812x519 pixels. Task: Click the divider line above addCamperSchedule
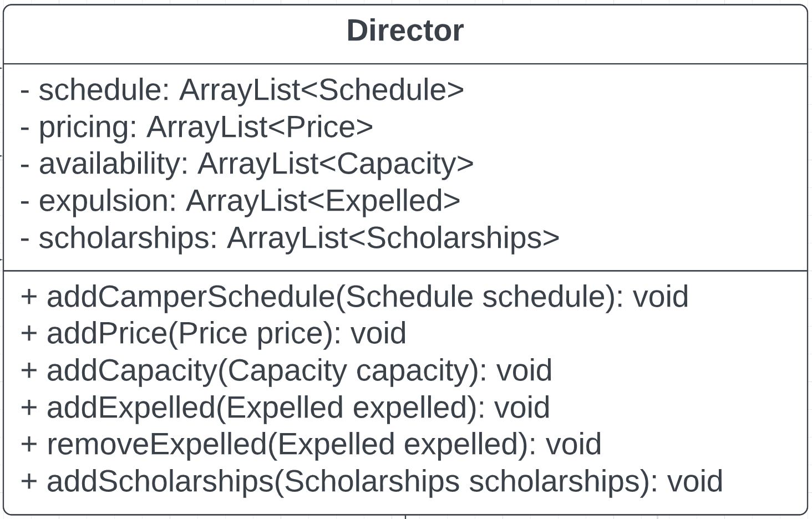[405, 271]
